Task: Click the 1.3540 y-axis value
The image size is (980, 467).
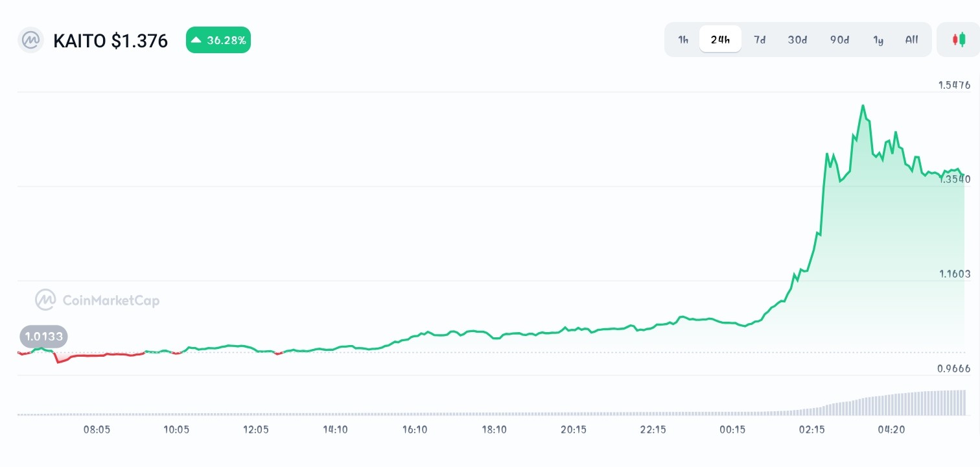Action: click(954, 179)
